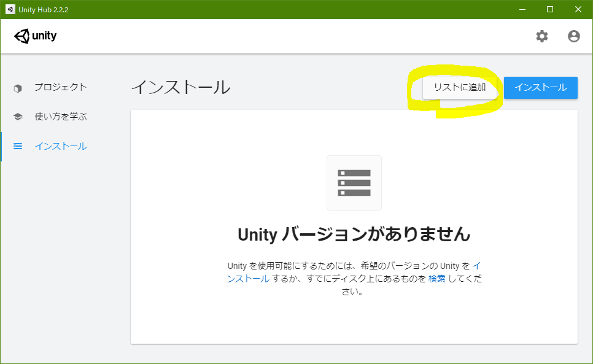Screen dimensions: 593x364
Task: Click the Unity logo in header
Action: [x=35, y=36]
